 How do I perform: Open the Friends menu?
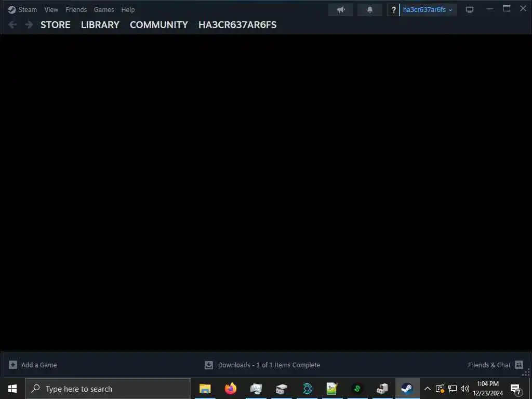(x=76, y=10)
